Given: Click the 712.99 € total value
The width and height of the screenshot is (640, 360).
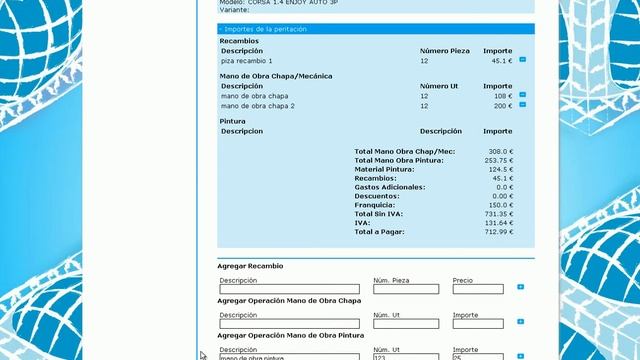Looking at the screenshot, I should point(499,232).
